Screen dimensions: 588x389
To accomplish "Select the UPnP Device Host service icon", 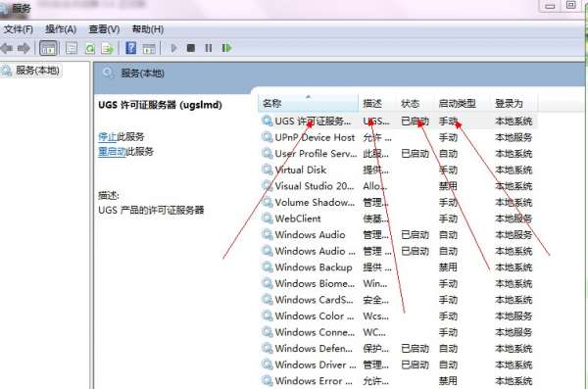I will point(267,137).
